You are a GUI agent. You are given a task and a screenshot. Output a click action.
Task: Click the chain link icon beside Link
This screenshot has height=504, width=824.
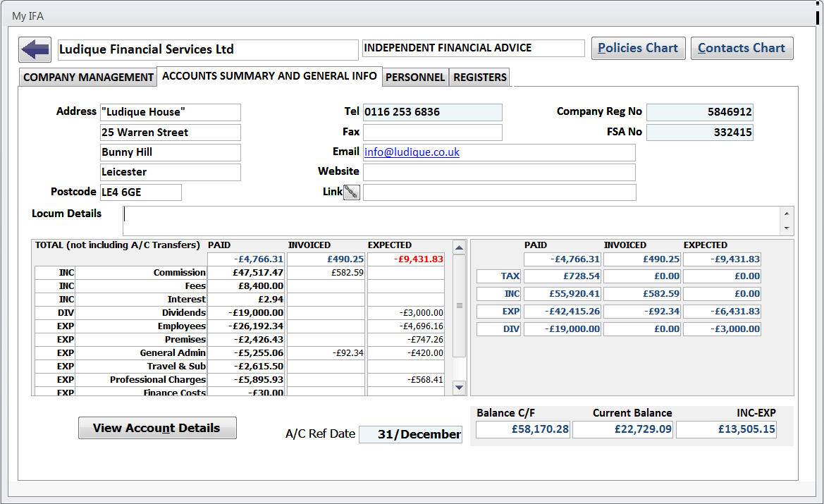coord(351,192)
